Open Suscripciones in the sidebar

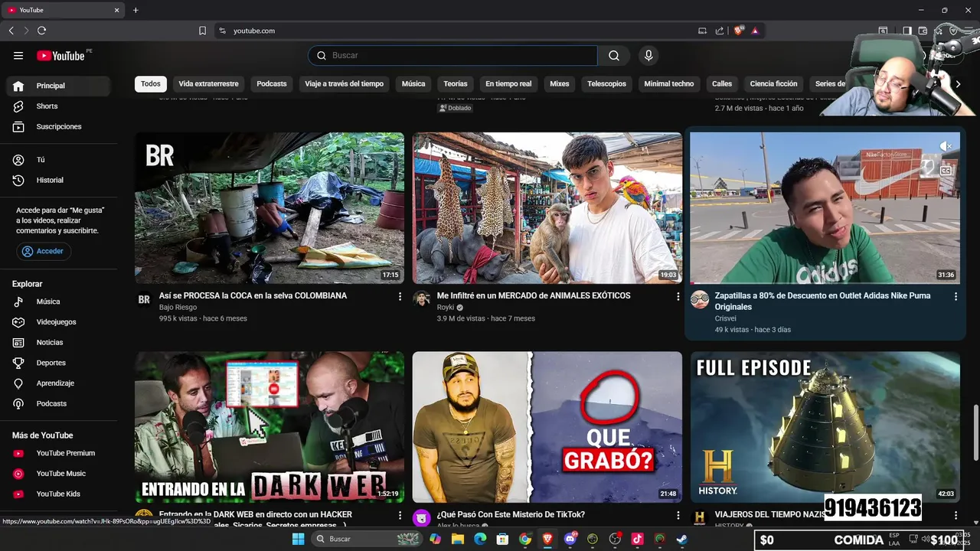[x=58, y=126]
